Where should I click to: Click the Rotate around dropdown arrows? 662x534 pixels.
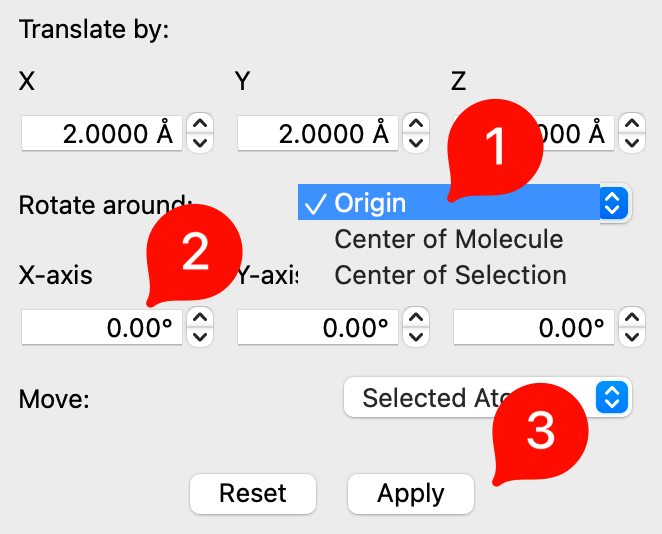(x=613, y=203)
